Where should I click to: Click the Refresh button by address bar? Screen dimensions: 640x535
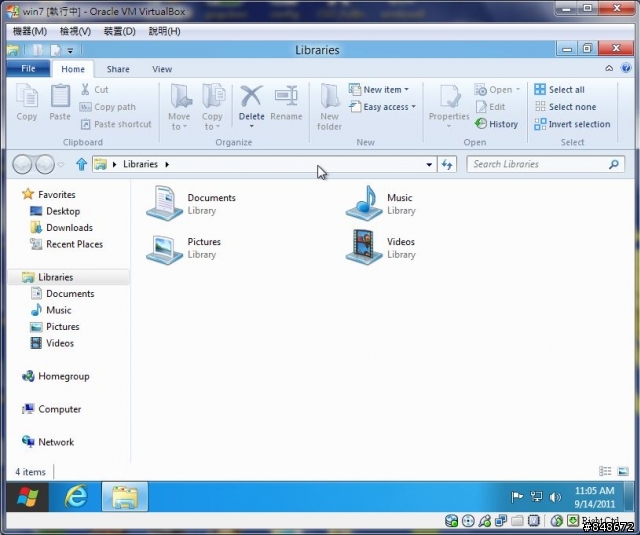point(447,164)
